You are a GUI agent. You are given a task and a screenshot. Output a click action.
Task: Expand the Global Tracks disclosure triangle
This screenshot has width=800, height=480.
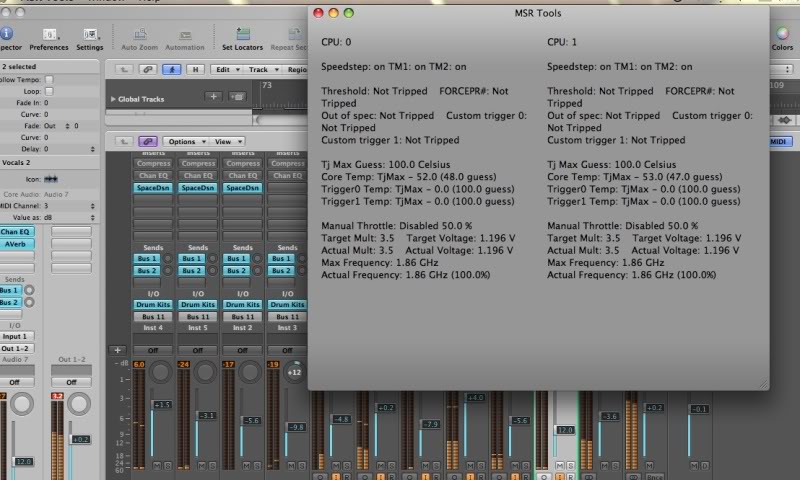click(113, 99)
